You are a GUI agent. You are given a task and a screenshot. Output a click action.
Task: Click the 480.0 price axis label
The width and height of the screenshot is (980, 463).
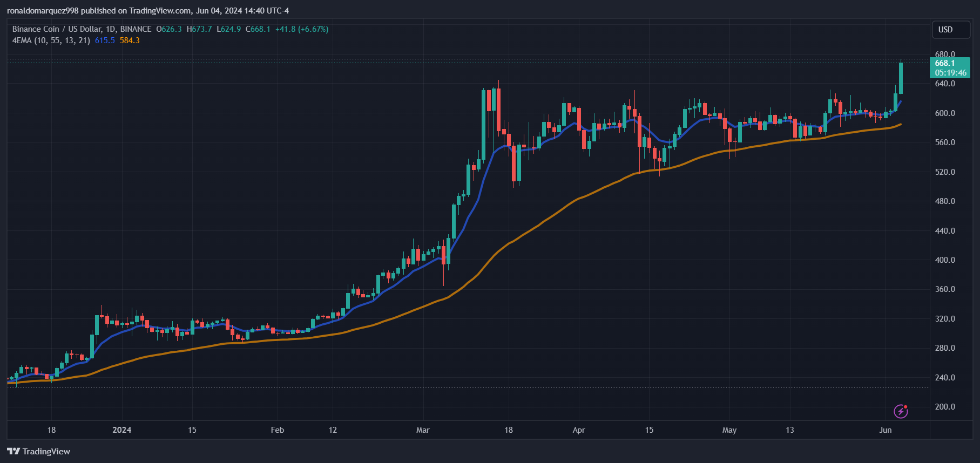pyautogui.click(x=945, y=201)
